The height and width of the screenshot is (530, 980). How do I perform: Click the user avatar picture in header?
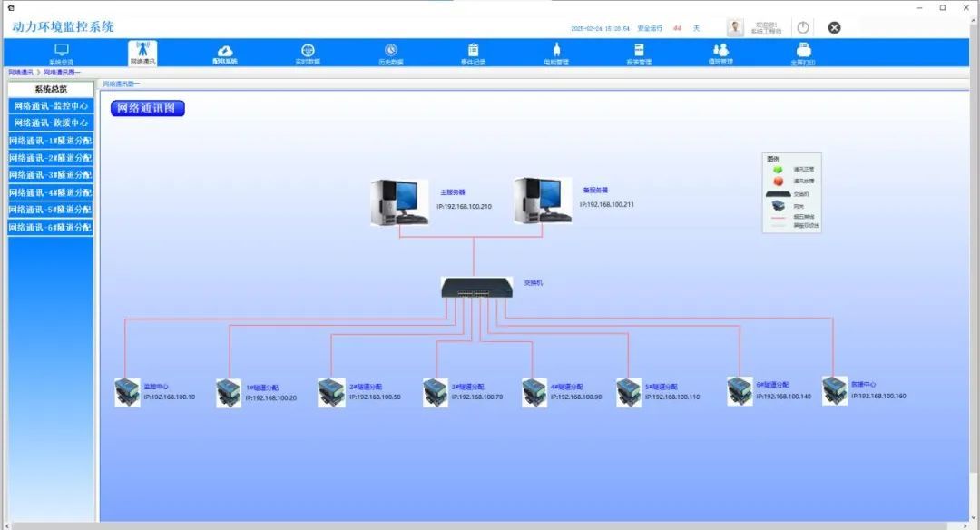pyautogui.click(x=735, y=27)
